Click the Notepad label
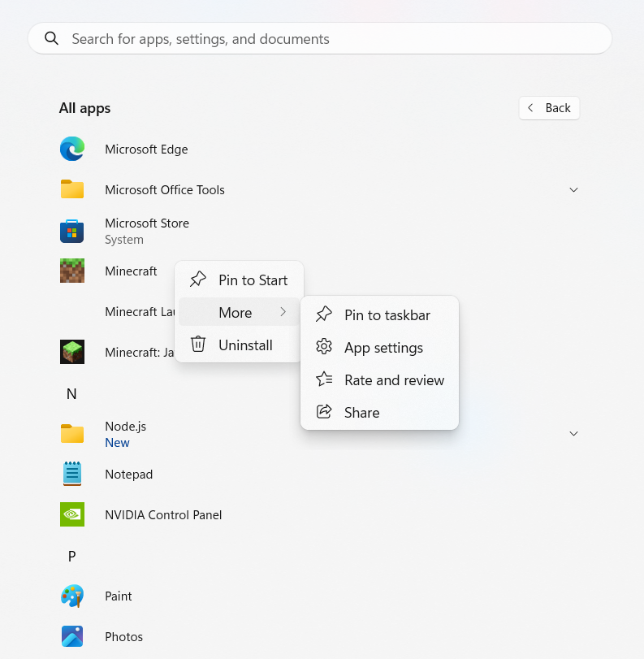Viewport: 644px width, 659px height. [128, 474]
